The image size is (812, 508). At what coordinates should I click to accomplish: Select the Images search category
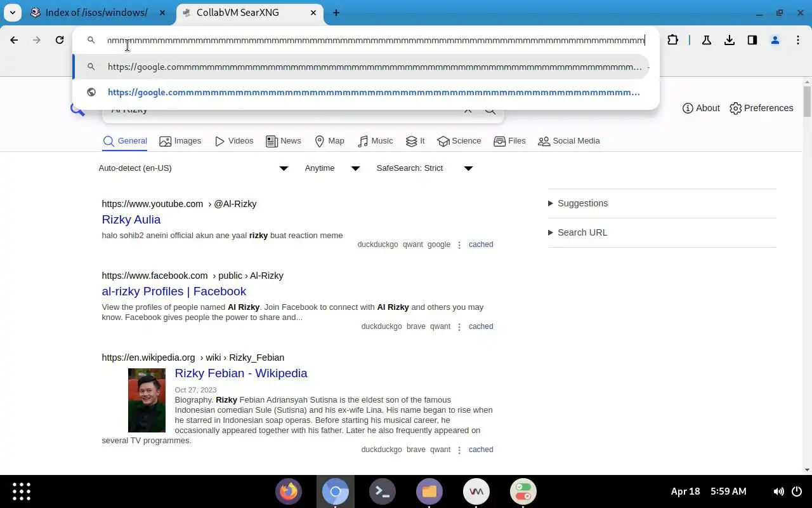(x=180, y=141)
